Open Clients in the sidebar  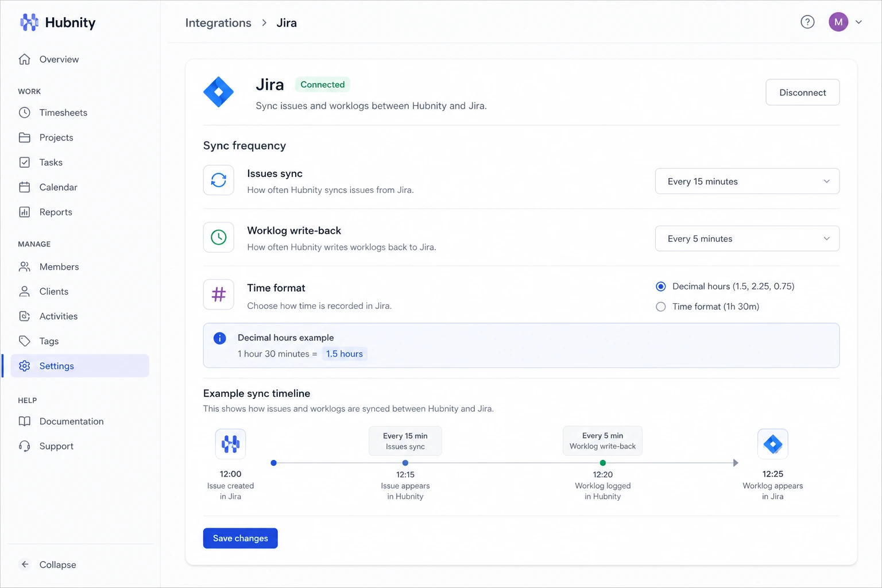coord(80,291)
